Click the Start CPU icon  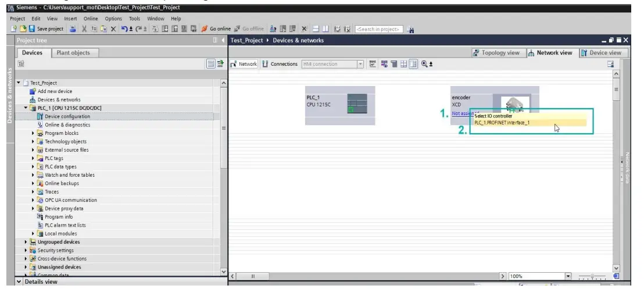click(x=282, y=28)
